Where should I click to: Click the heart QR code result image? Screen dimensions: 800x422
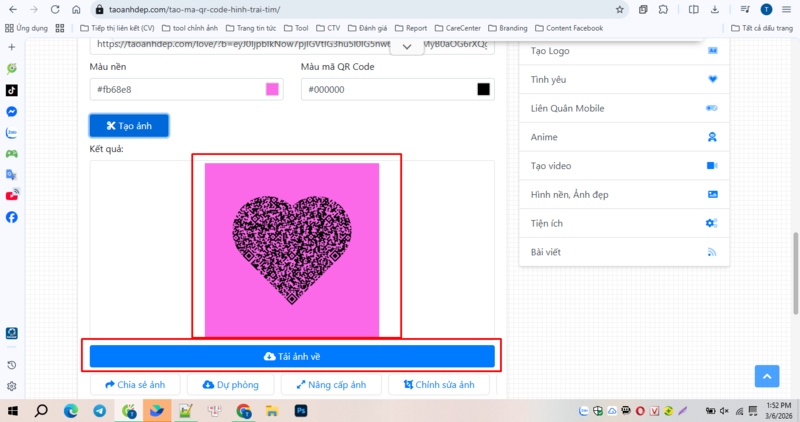pos(292,250)
